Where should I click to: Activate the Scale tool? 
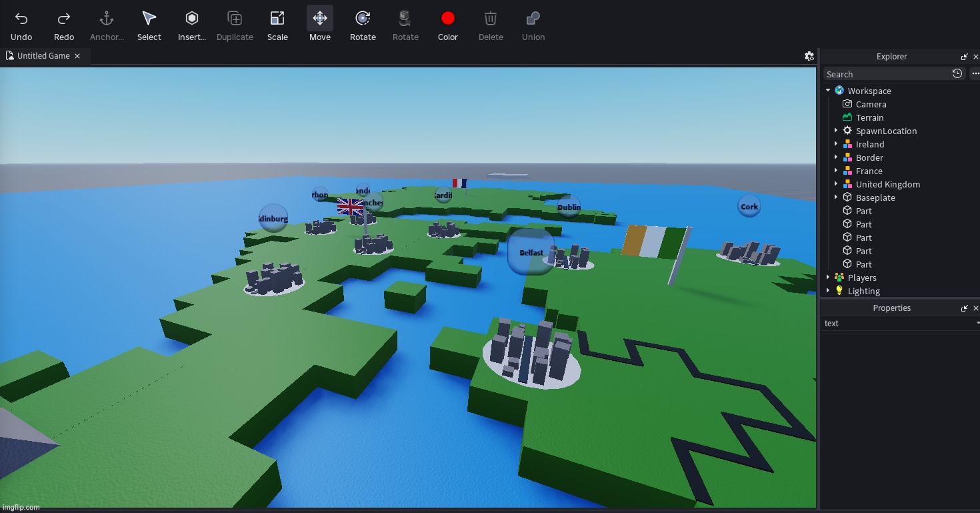[277, 19]
